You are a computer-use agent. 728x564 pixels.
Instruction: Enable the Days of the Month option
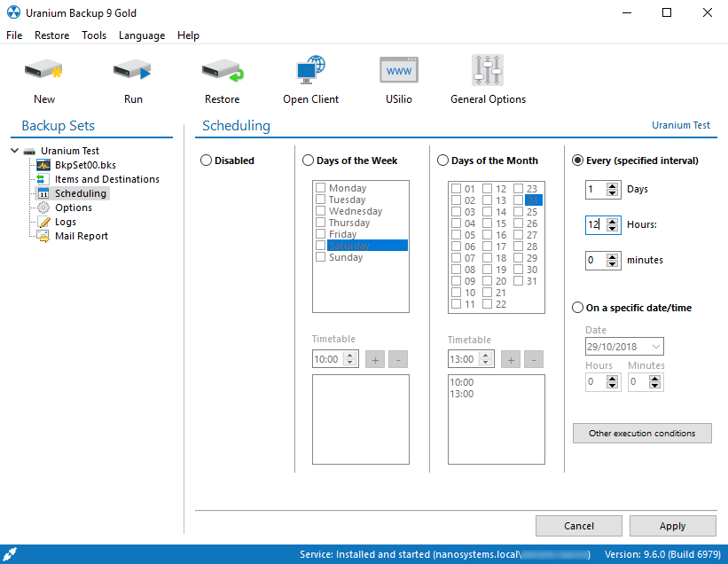(x=443, y=161)
